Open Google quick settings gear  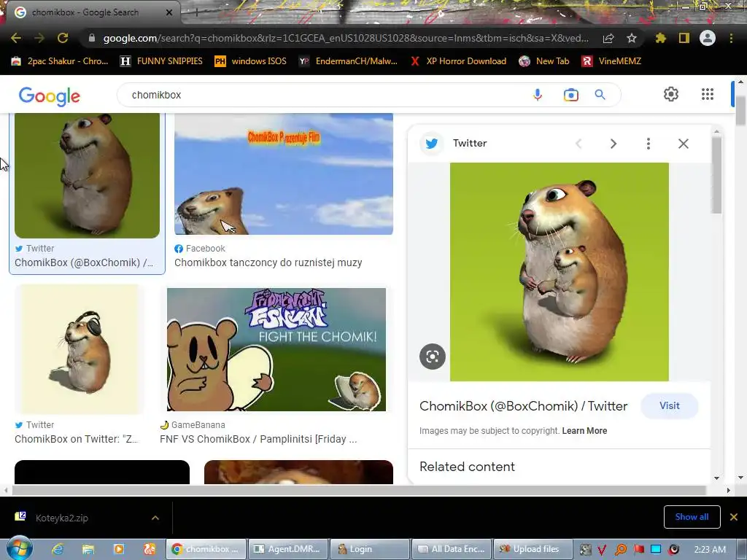(671, 94)
